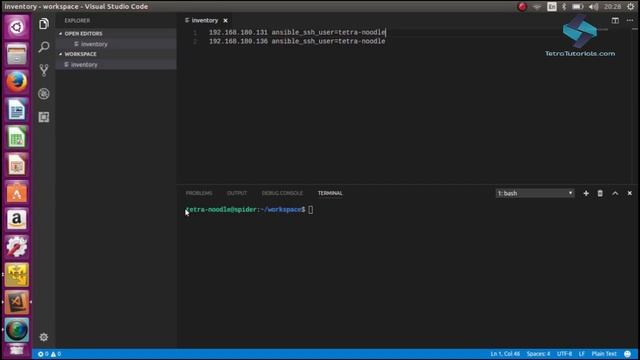This screenshot has width=640, height=360.
Task: Open the Bluetooth indicator in top bar
Action: pos(564,7)
